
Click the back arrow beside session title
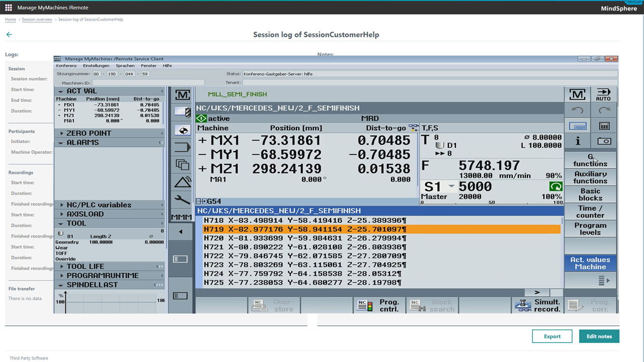point(9,35)
